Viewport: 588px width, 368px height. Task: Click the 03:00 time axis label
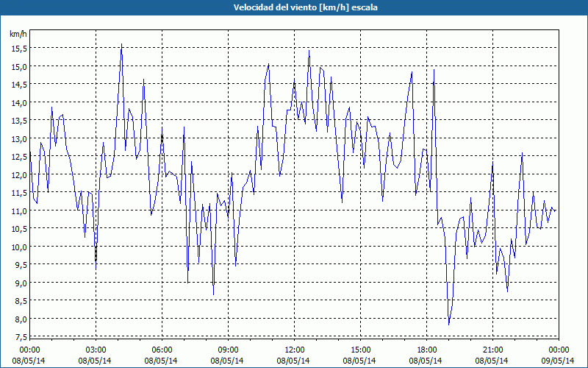(x=96, y=350)
